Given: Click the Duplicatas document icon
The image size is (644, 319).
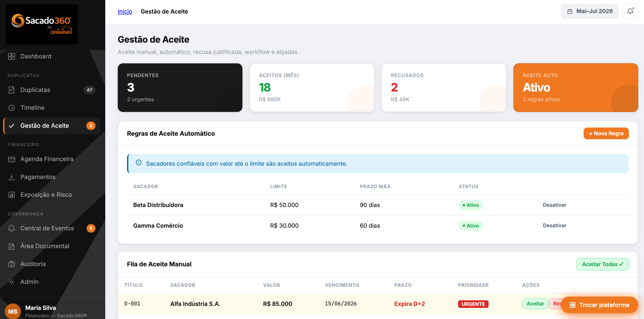Looking at the screenshot, I should click(x=12, y=90).
